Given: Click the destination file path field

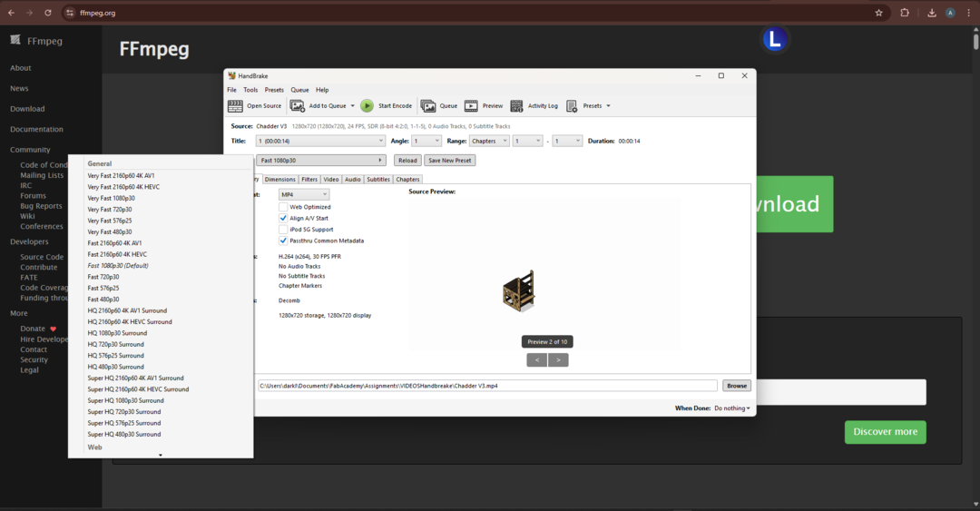Looking at the screenshot, I should (487, 386).
